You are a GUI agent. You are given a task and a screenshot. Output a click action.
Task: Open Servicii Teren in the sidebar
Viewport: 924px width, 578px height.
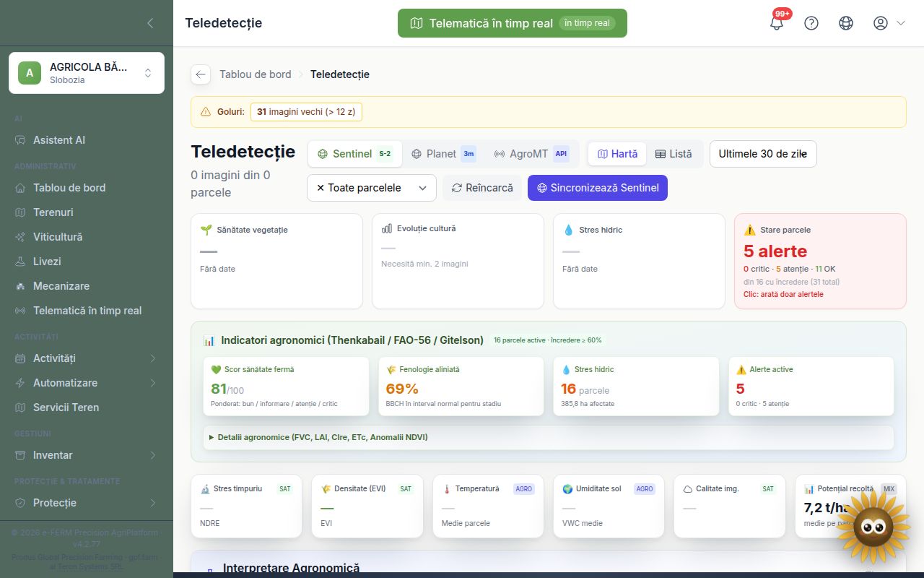click(x=87, y=407)
